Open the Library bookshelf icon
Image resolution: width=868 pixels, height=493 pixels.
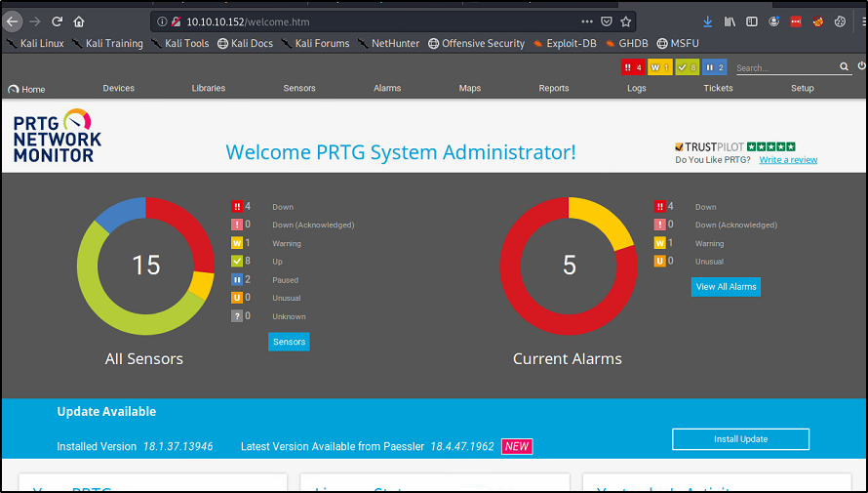pos(730,21)
